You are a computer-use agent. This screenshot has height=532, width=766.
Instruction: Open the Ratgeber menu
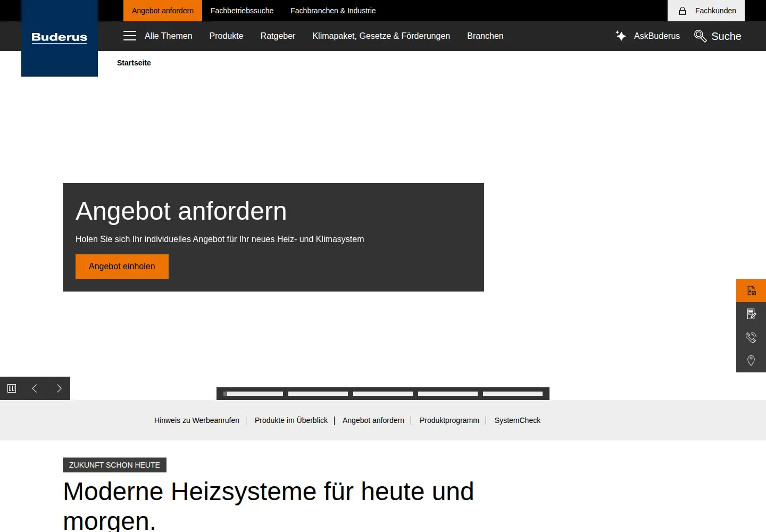click(278, 36)
